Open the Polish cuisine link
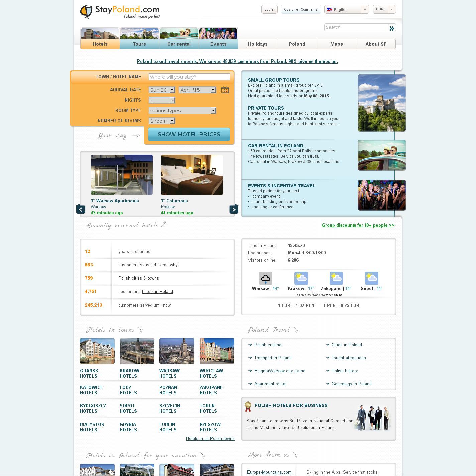Viewport: 476px width, 476px height. tap(268, 345)
